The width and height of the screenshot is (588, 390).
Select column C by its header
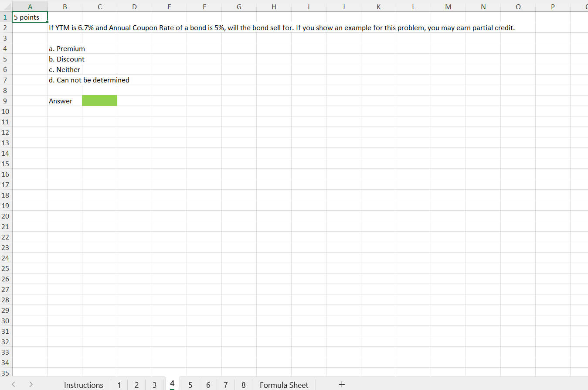tap(99, 7)
